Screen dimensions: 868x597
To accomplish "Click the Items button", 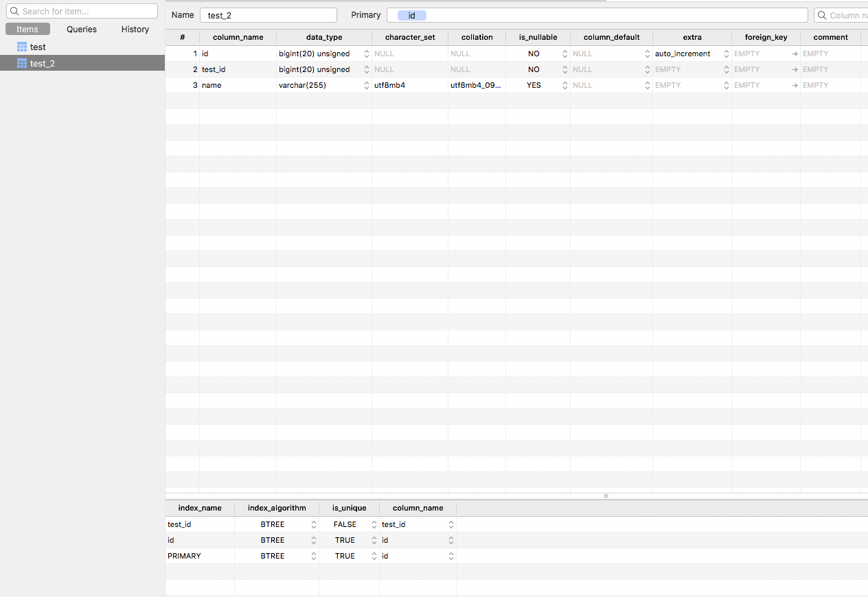I will tap(27, 29).
